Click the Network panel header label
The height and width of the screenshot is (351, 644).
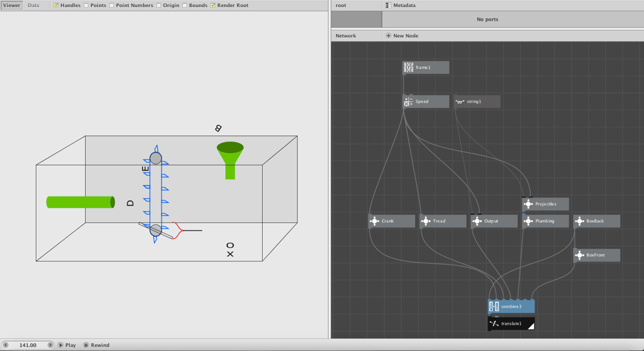pos(346,35)
